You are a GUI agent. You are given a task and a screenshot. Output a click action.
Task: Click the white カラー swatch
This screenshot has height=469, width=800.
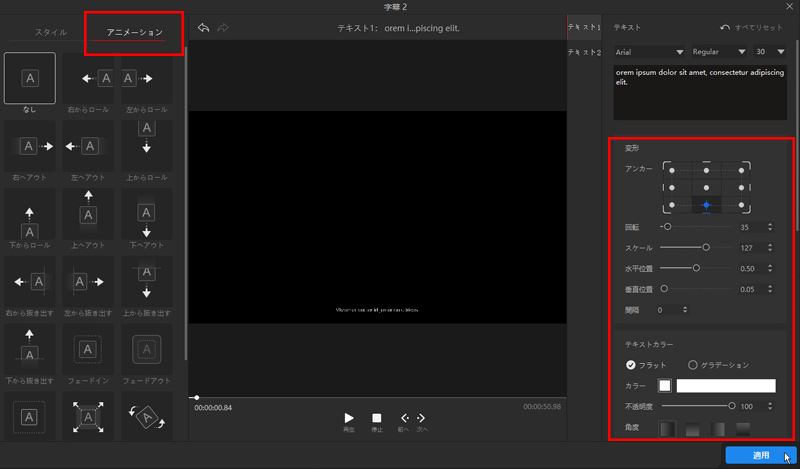(x=664, y=386)
